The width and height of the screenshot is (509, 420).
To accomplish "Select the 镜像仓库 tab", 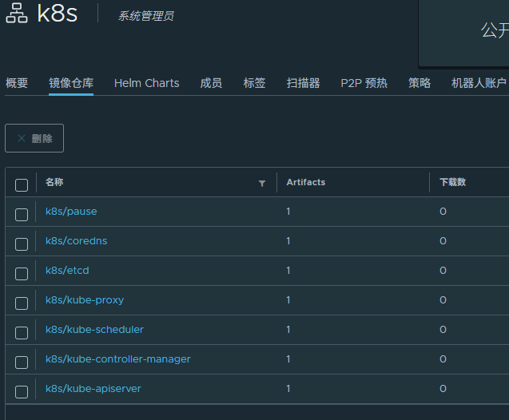I will pos(71,83).
